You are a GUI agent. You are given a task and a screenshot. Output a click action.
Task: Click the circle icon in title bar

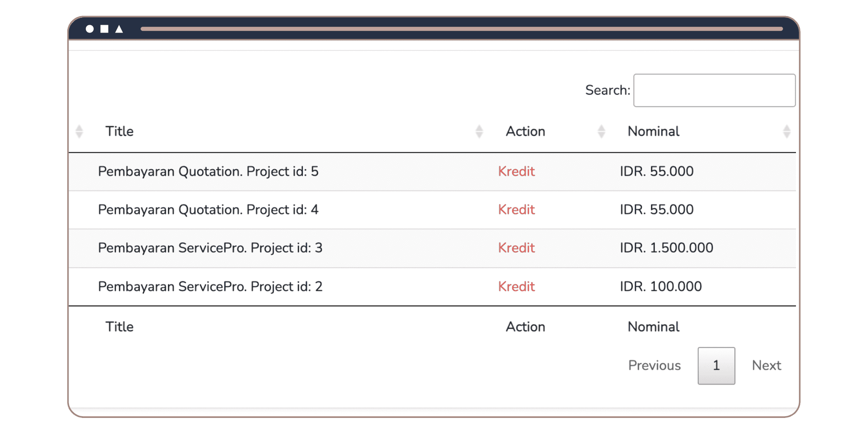90,29
